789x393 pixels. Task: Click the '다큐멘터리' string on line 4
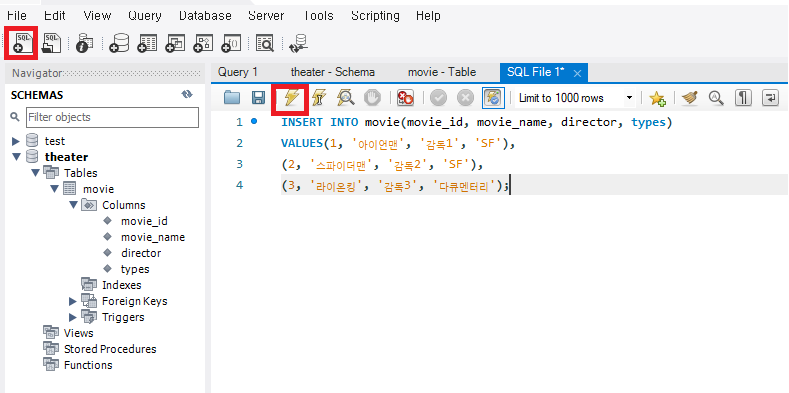click(x=464, y=186)
